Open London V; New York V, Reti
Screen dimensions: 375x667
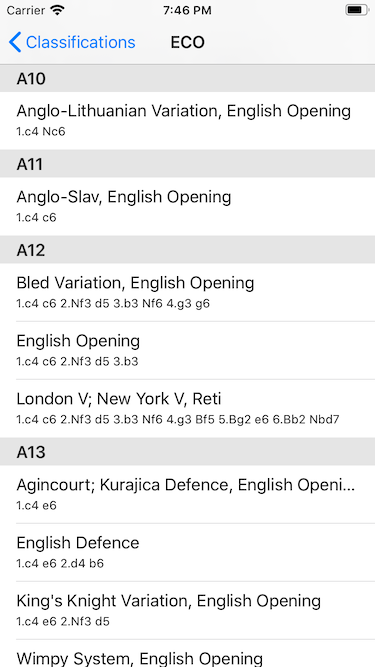click(x=188, y=408)
